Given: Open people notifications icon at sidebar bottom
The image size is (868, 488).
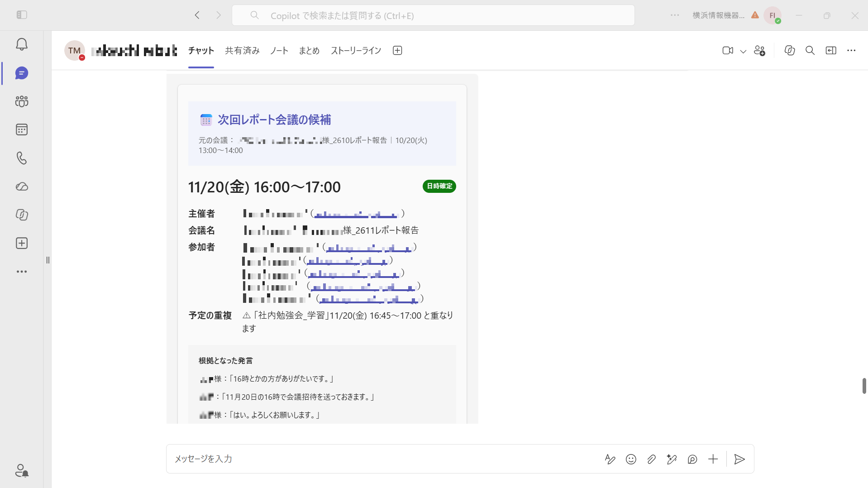Looking at the screenshot, I should point(22,471).
